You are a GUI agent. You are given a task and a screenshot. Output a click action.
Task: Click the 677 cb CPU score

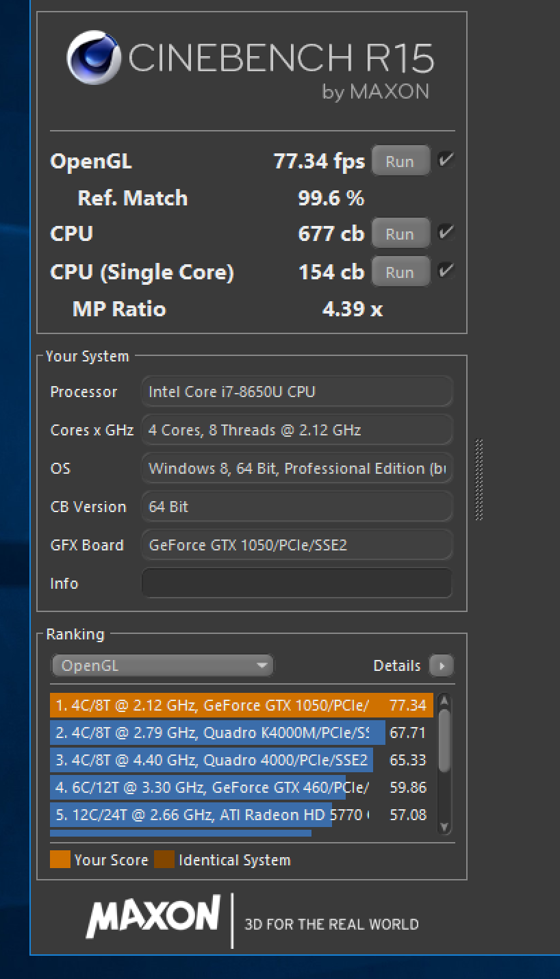coord(331,233)
